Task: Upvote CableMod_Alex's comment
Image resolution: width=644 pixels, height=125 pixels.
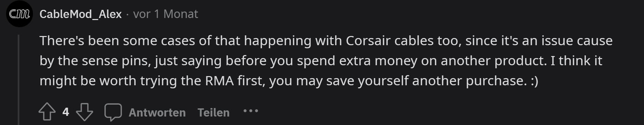Action: click(47, 112)
